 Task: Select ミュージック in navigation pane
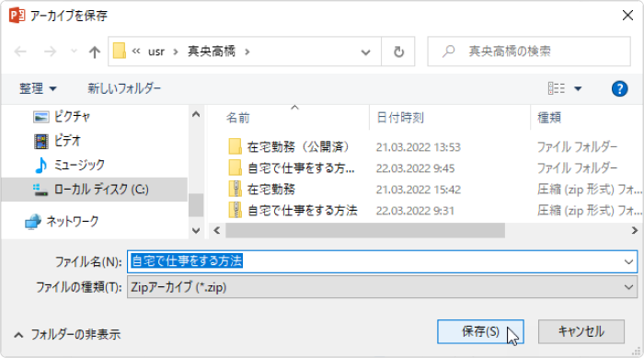pos(80,166)
